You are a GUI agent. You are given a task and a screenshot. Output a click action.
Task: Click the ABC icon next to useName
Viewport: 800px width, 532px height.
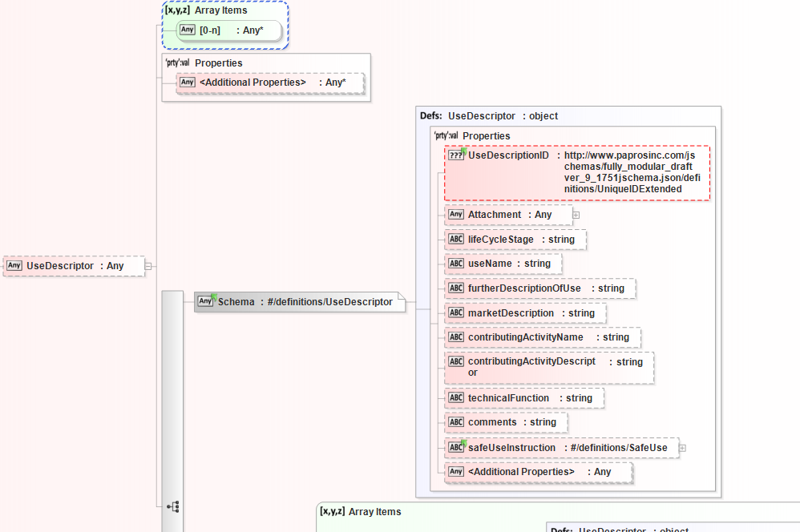point(456,264)
